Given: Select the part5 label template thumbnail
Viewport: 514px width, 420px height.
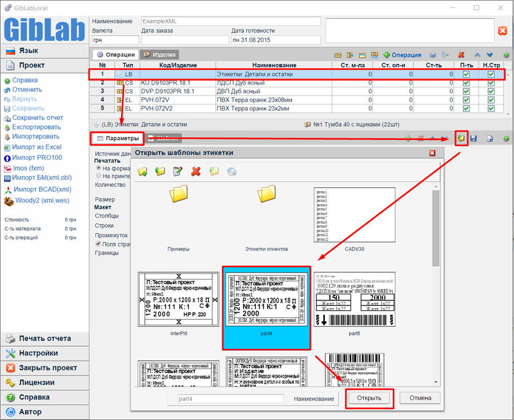Looking at the screenshot, I should [x=354, y=300].
